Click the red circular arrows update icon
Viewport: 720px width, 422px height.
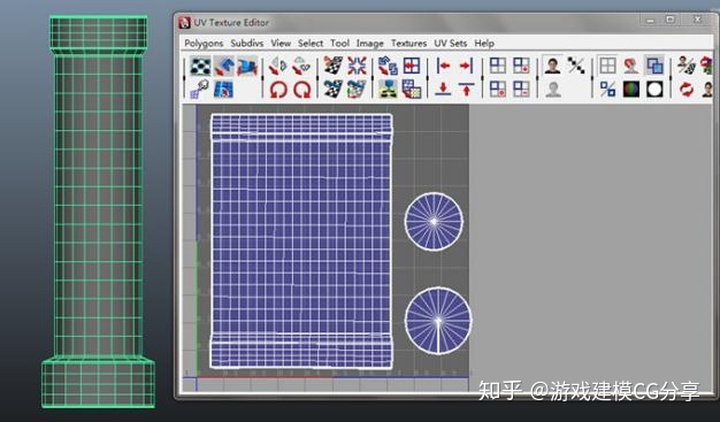(686, 89)
